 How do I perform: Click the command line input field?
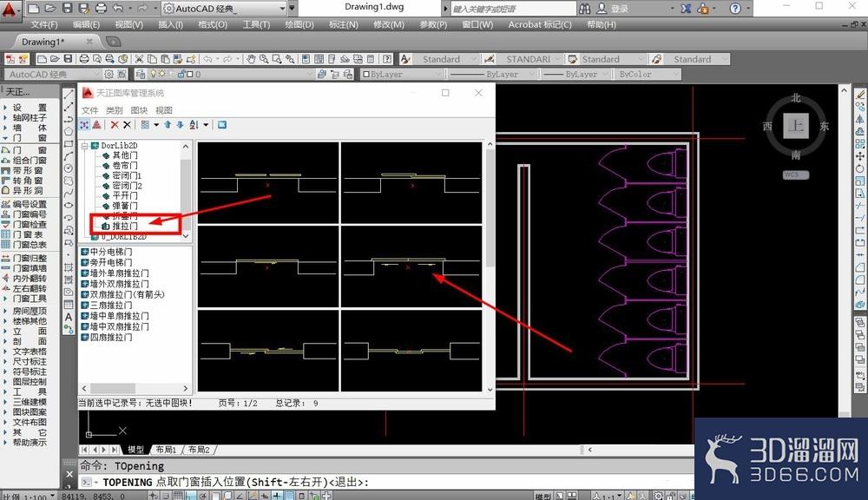(387, 483)
